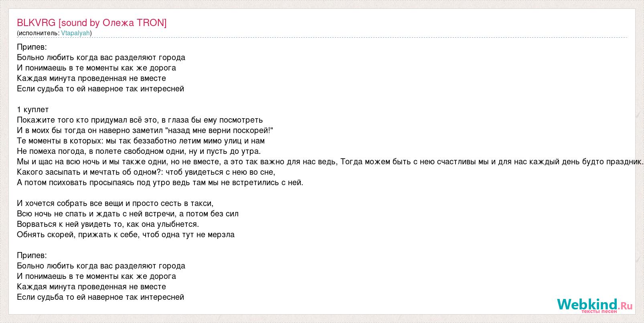Open the Vtapalyah artist link
The image size is (644, 323).
coord(75,33)
